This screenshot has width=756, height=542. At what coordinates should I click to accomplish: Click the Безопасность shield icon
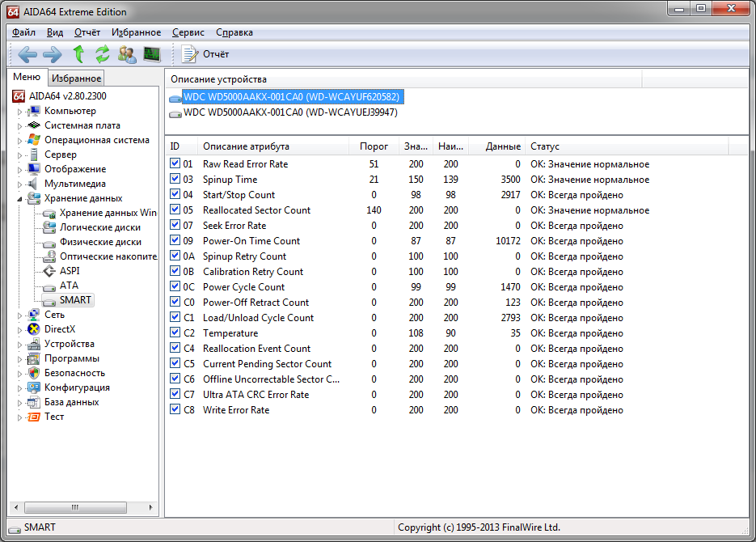pyautogui.click(x=33, y=373)
